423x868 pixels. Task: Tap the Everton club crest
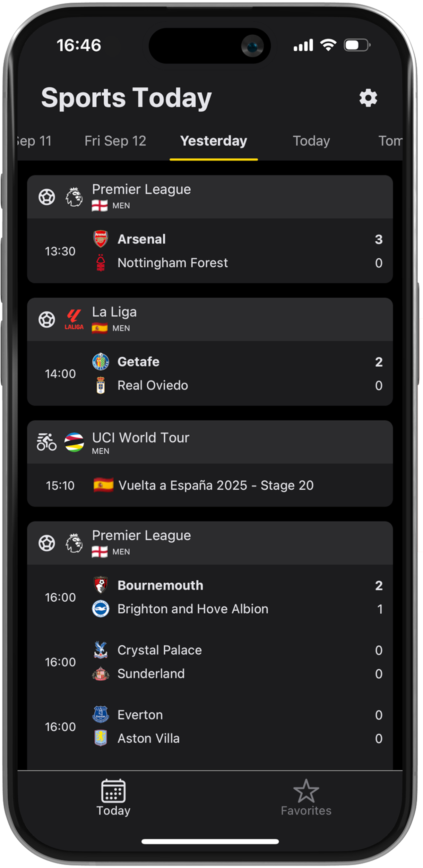pos(101,715)
